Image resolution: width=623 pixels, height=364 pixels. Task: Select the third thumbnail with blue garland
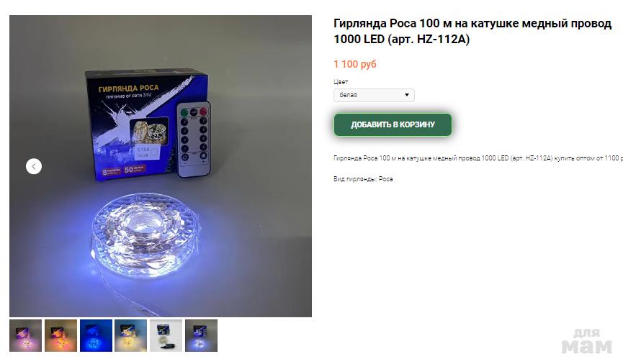coord(96,335)
